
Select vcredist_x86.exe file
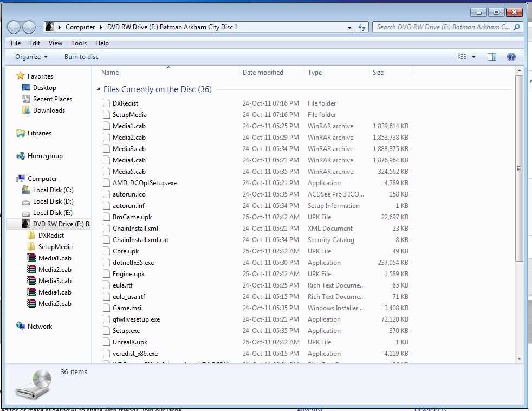click(x=135, y=354)
